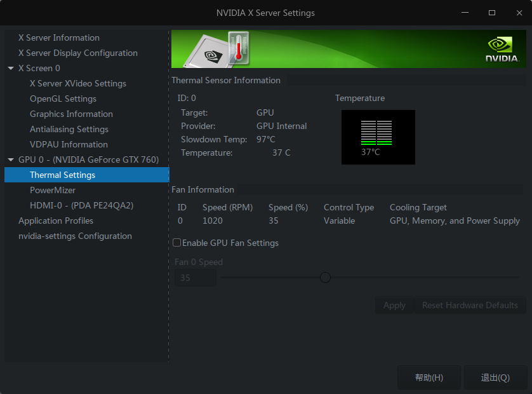Click the Apply button
This screenshot has width=532, height=394.
point(394,305)
